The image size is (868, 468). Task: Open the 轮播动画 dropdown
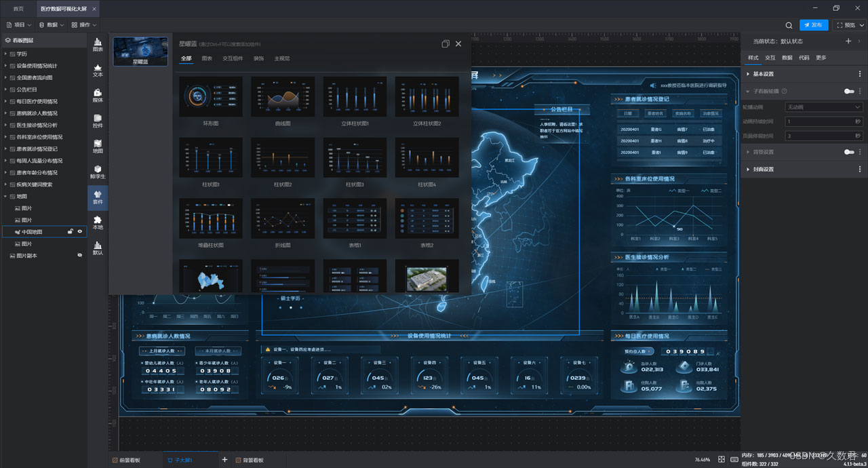pyautogui.click(x=823, y=107)
